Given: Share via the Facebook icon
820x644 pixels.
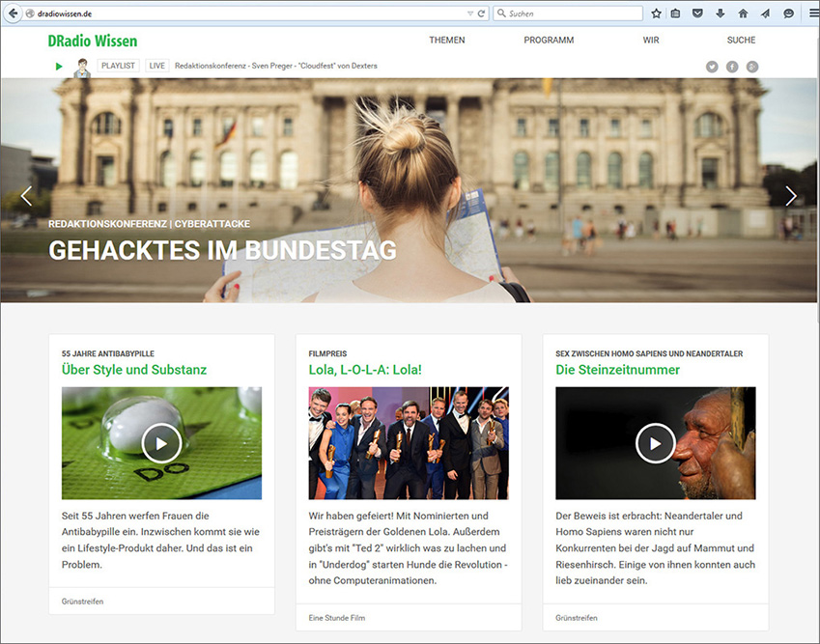Looking at the screenshot, I should click(x=732, y=67).
